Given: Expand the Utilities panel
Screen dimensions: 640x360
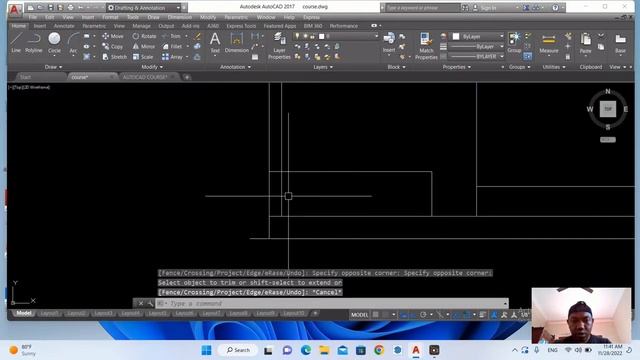Looking at the screenshot, I should point(554,67).
